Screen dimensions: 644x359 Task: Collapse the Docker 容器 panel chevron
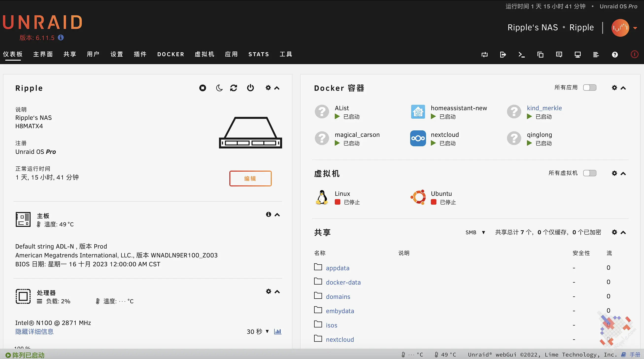tap(623, 88)
